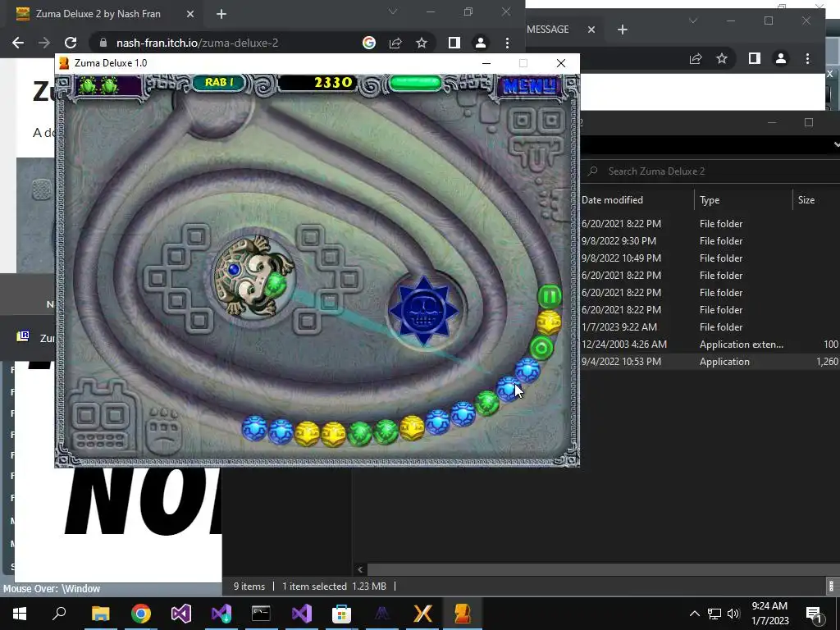Bookmark the Zuma Deluxe 2 page
This screenshot has width=840, height=630.
(422, 43)
